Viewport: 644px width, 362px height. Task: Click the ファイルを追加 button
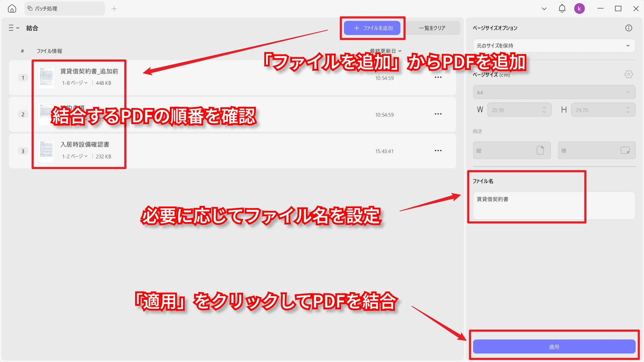[x=372, y=28]
